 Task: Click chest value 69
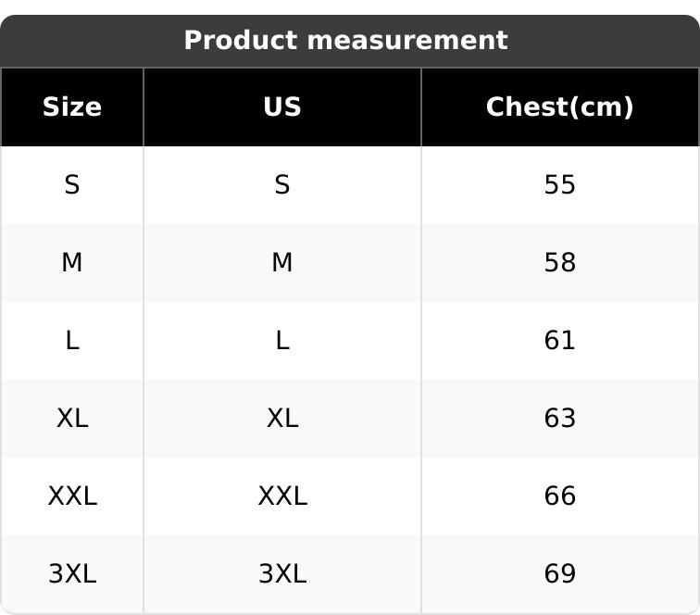(x=559, y=574)
